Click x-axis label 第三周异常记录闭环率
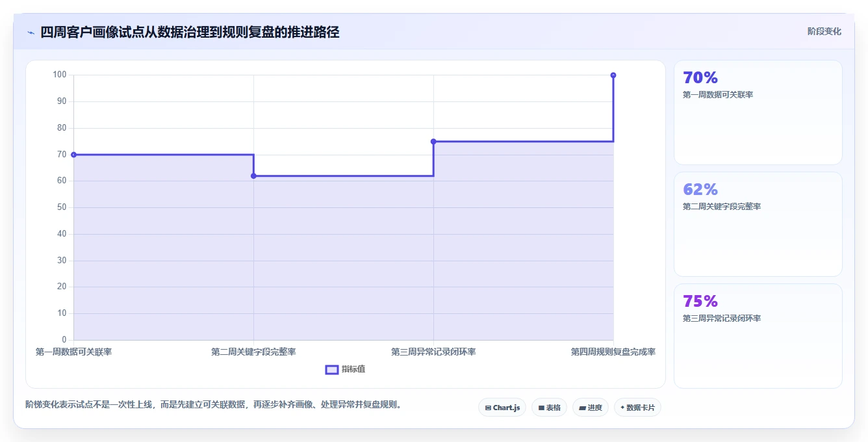 [x=433, y=352]
